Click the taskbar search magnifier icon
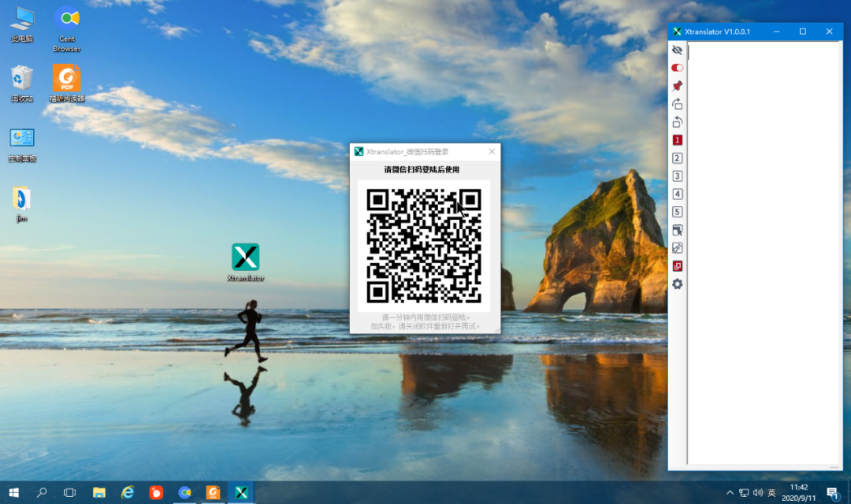Image resolution: width=851 pixels, height=504 pixels. pyautogui.click(x=42, y=493)
